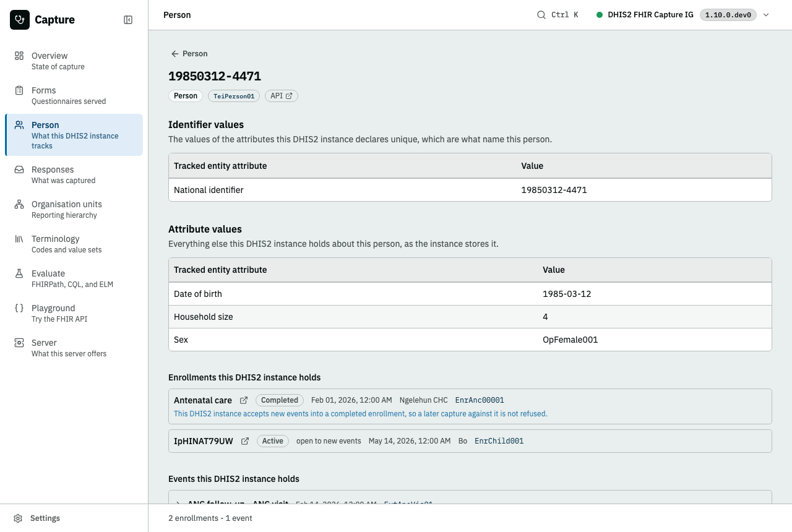Viewport: 792px width, 532px height.
Task: Click the back arrow beside Person
Action: coord(175,54)
